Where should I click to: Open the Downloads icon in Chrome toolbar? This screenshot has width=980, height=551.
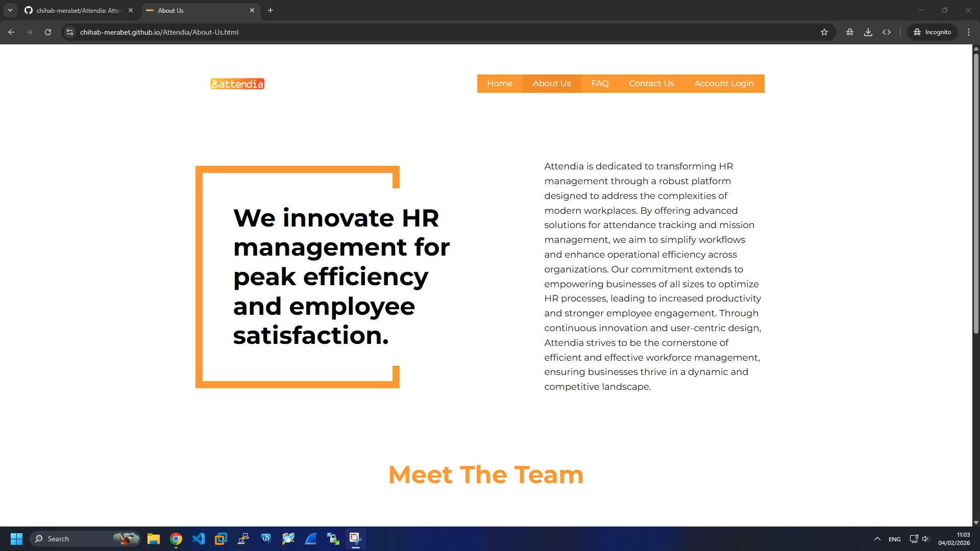pos(868,32)
